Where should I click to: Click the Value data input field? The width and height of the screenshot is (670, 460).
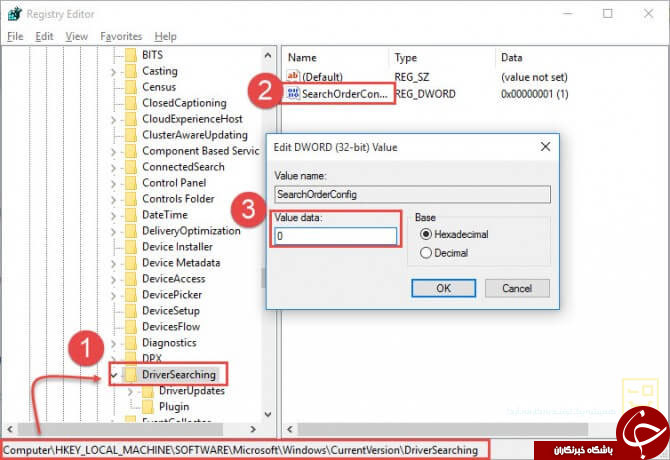coord(336,236)
